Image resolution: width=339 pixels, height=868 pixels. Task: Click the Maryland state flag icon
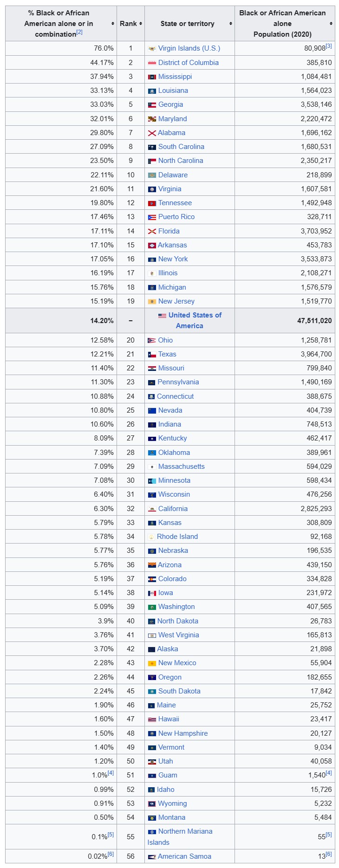[152, 119]
